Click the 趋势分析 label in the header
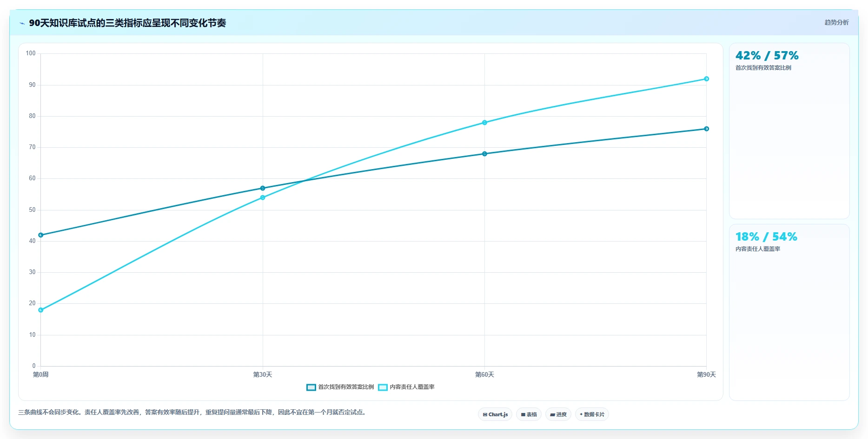The height and width of the screenshot is (439, 868). pos(836,22)
